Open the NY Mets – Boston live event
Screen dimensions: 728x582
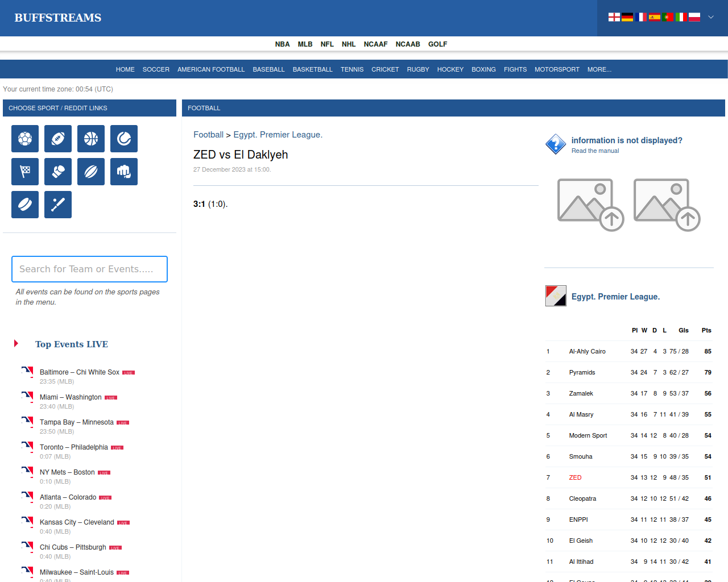(x=67, y=472)
